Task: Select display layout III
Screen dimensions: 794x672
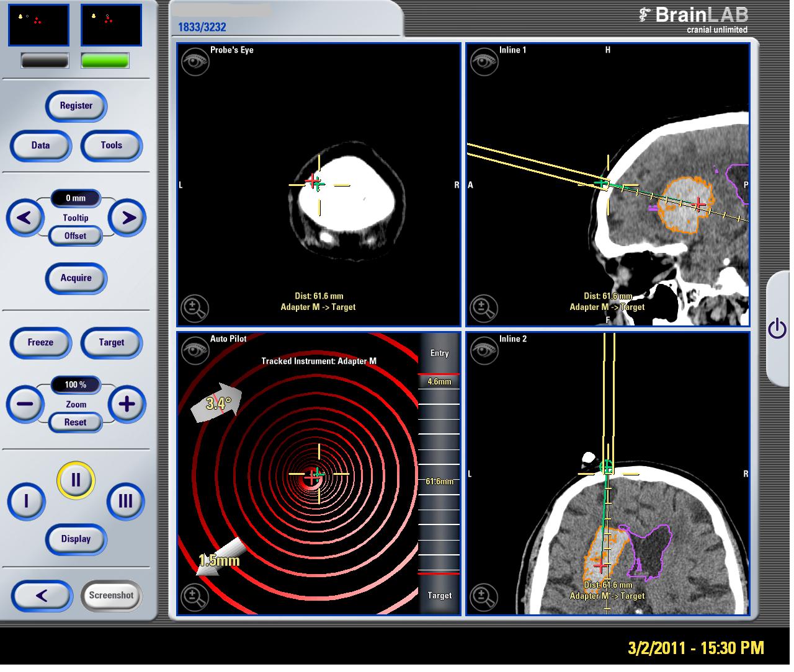Action: tap(125, 502)
